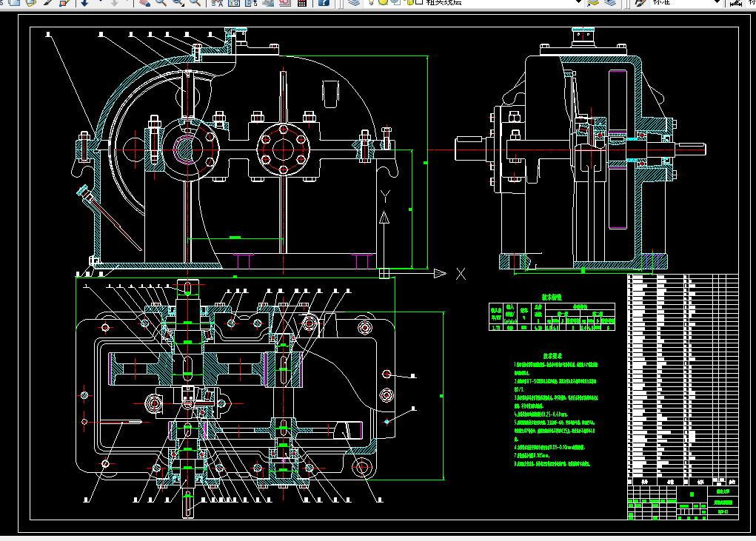Open the DesignCenter icon
Image resolution: width=756 pixels, height=541 pixels.
(233, 3)
